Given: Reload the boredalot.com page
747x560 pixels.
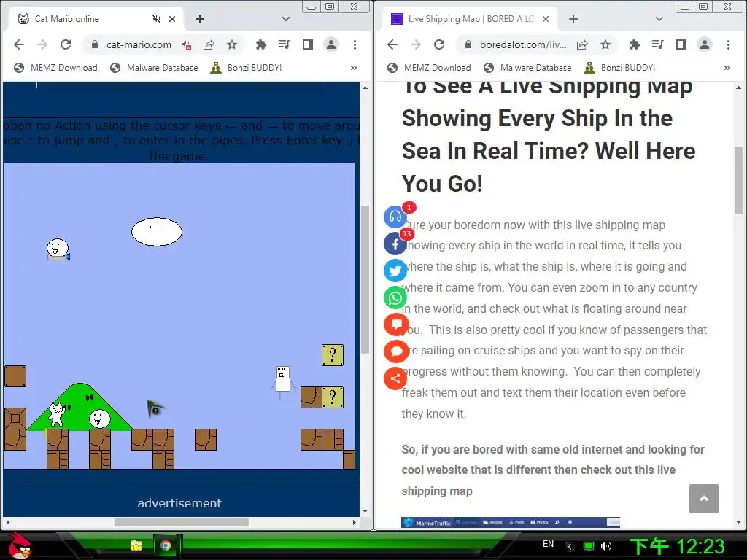Looking at the screenshot, I should click(438, 44).
